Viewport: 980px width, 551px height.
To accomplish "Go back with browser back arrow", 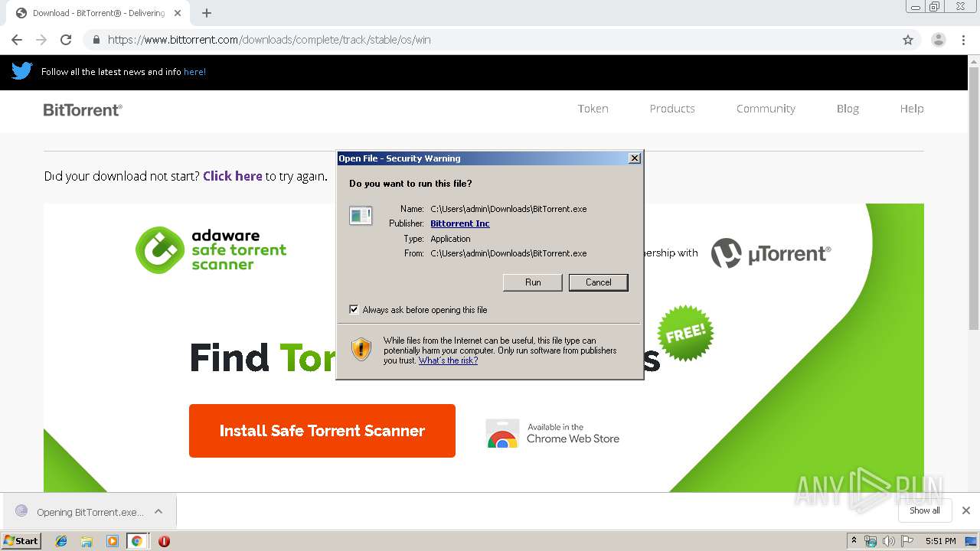I will (x=17, y=40).
